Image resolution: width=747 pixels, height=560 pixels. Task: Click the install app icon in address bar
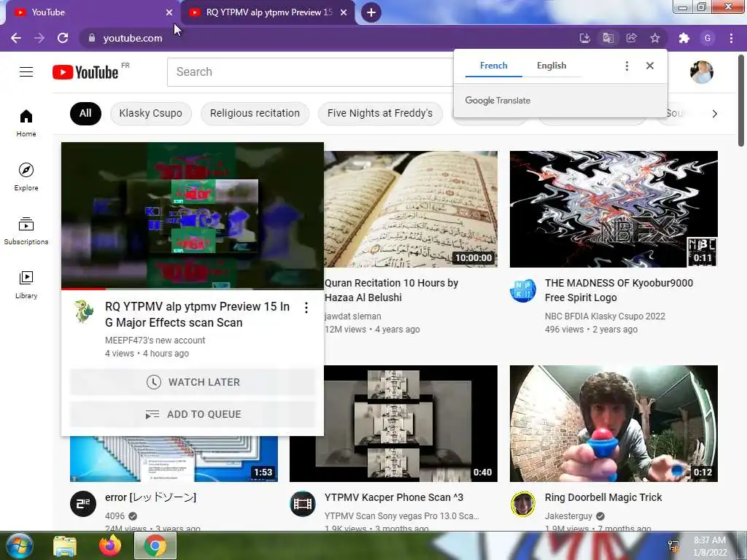point(584,38)
